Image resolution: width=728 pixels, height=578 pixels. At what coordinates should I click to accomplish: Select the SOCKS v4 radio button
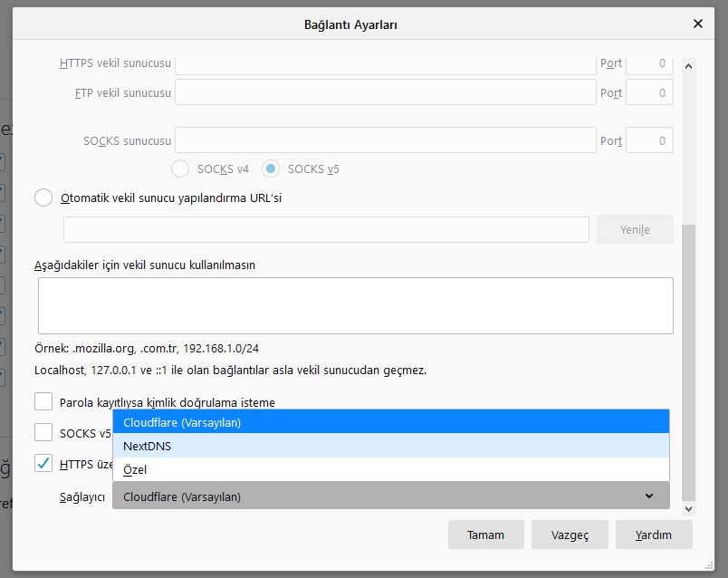(x=179, y=169)
